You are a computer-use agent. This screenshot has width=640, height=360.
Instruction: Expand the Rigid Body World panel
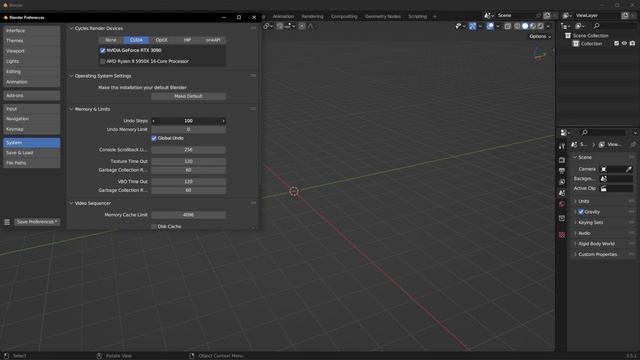tap(576, 244)
